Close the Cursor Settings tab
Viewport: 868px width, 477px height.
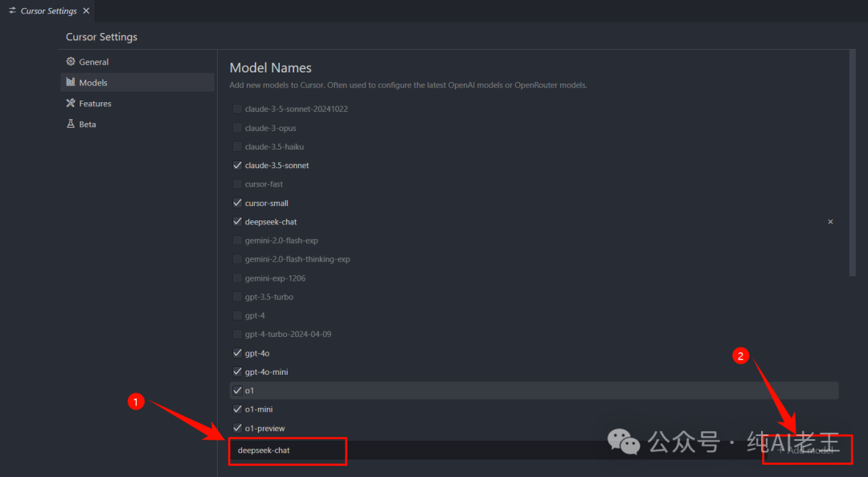[86, 11]
